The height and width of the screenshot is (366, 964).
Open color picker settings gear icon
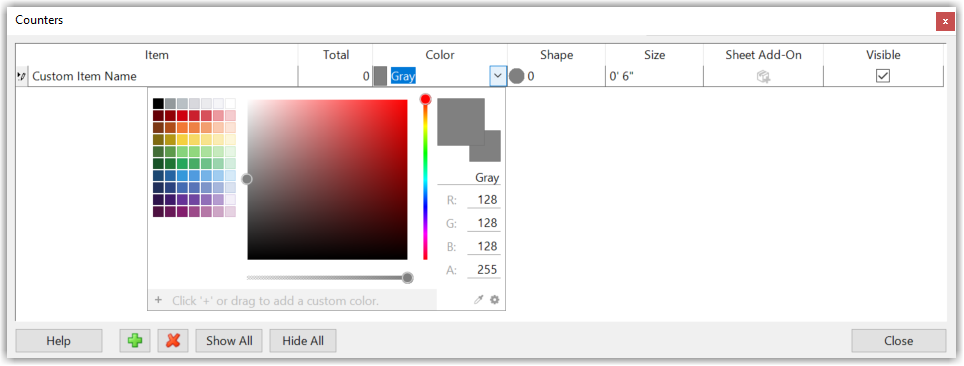tap(494, 300)
